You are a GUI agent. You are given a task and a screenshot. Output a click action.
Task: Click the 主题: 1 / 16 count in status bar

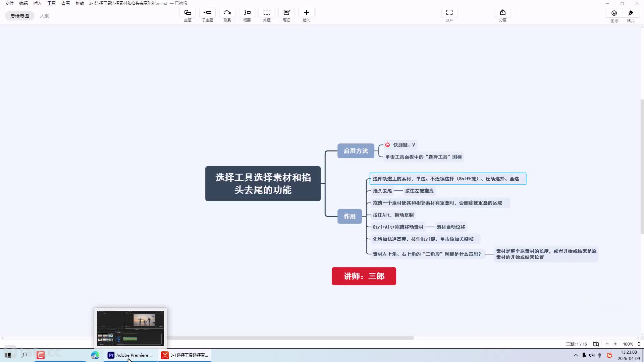[x=576, y=344]
